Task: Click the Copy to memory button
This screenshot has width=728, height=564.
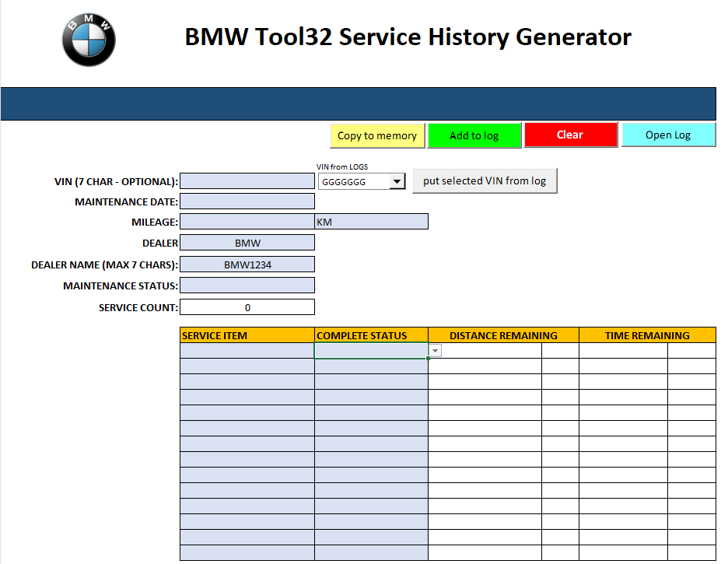Action: tap(377, 135)
